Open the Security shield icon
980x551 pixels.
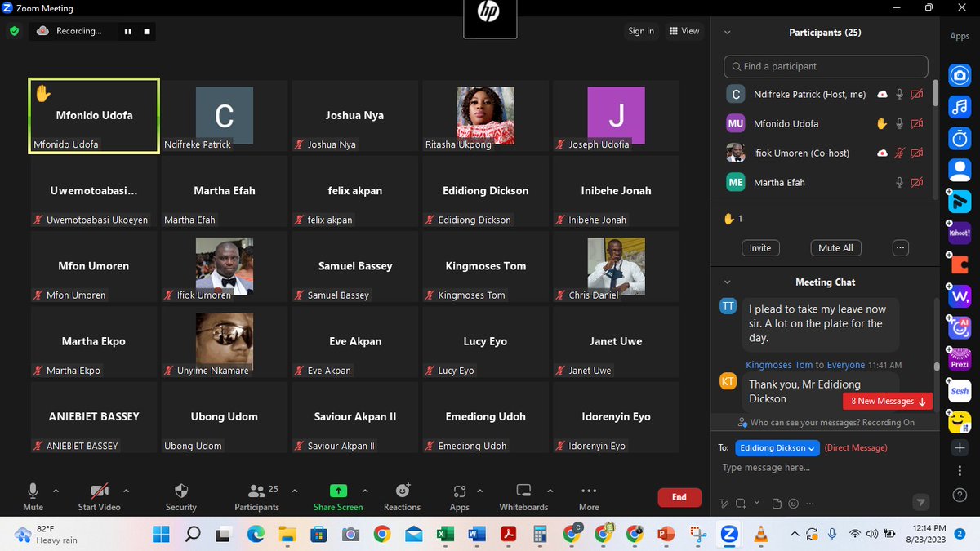pyautogui.click(x=181, y=491)
